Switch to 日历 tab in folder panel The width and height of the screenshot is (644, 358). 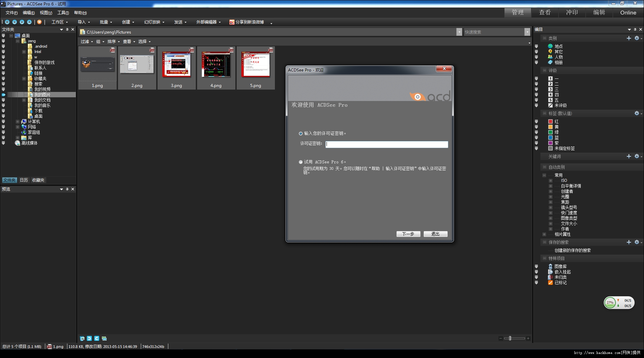pos(24,180)
